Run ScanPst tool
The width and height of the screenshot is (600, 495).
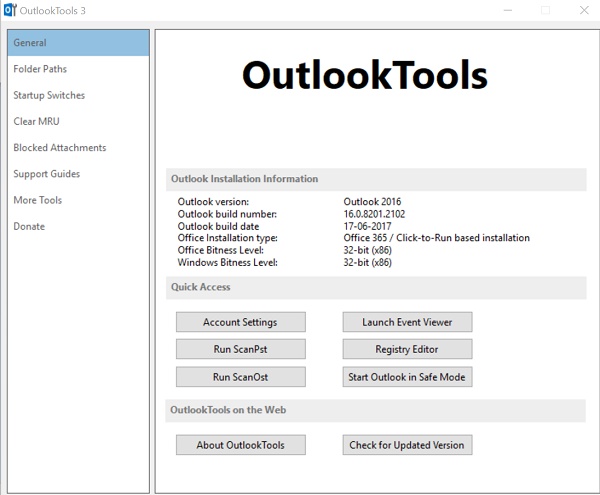click(x=241, y=349)
